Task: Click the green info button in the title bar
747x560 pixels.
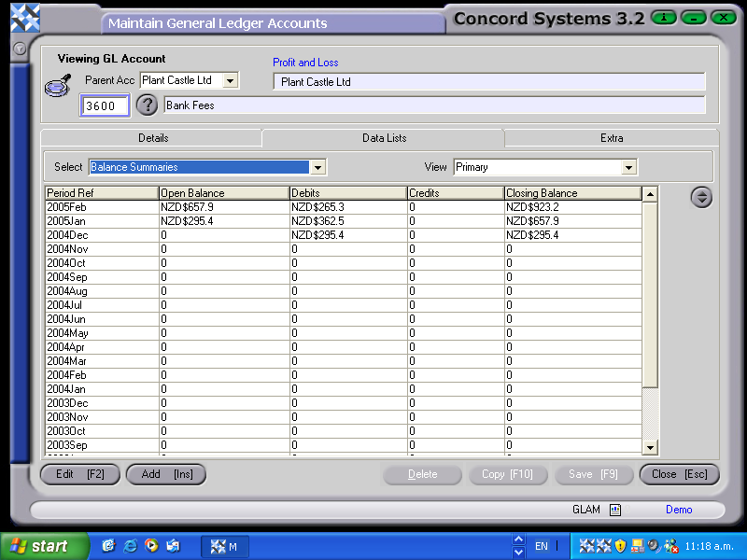Action: (664, 17)
